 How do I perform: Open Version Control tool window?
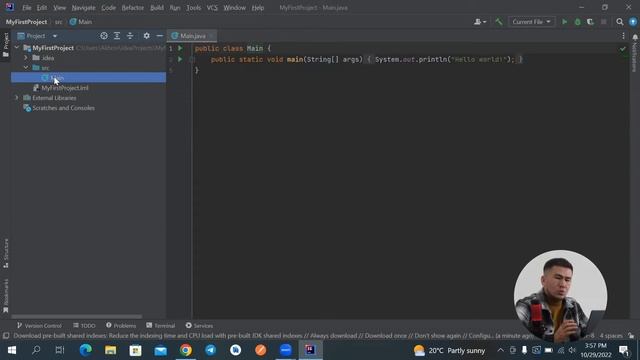[40, 326]
